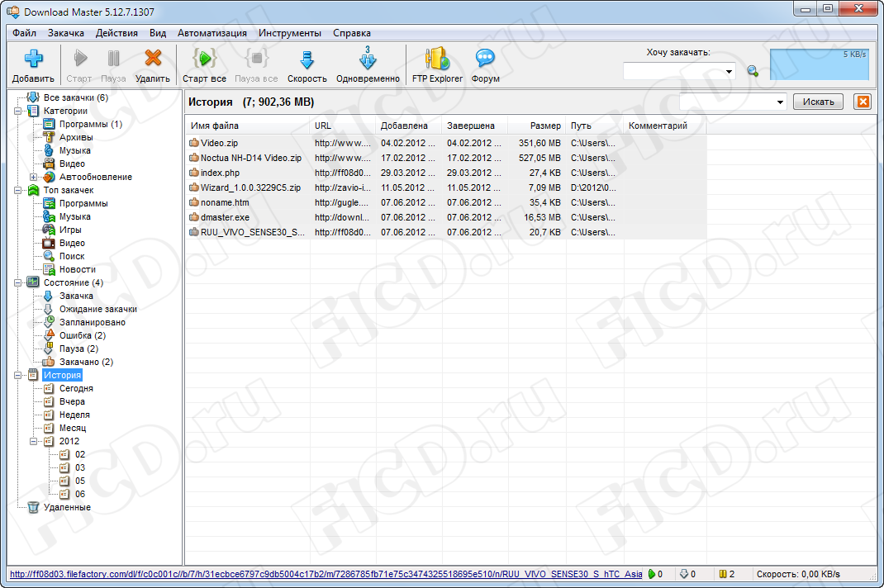The width and height of the screenshot is (884, 588).
Task: Click the filefactory URL in status bar
Action: (x=326, y=575)
